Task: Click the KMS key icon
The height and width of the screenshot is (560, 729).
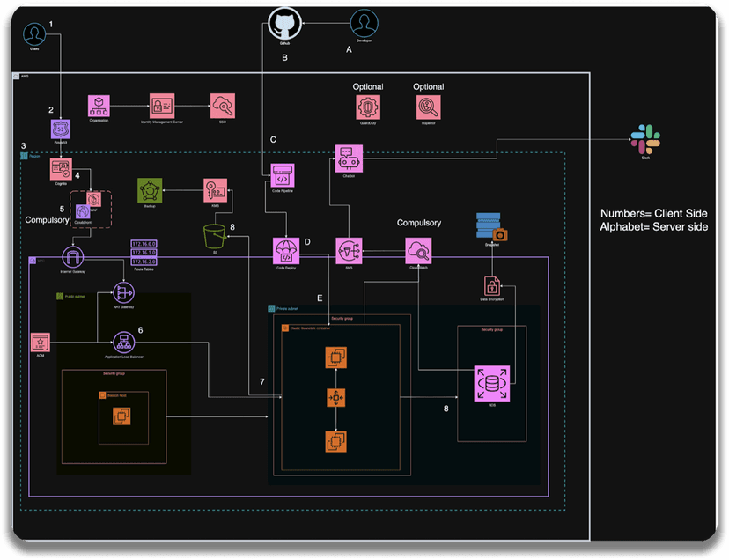Action: (x=215, y=190)
